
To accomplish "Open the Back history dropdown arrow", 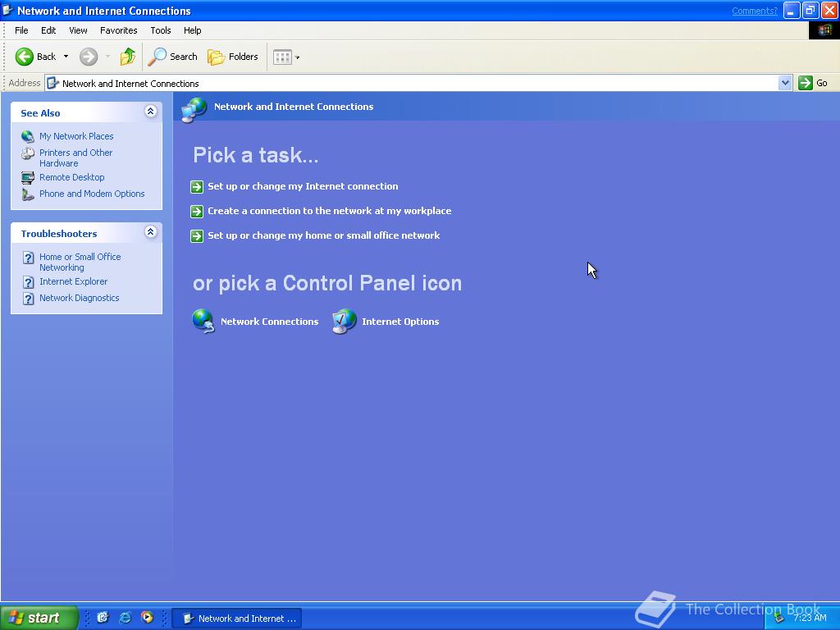I will [66, 57].
